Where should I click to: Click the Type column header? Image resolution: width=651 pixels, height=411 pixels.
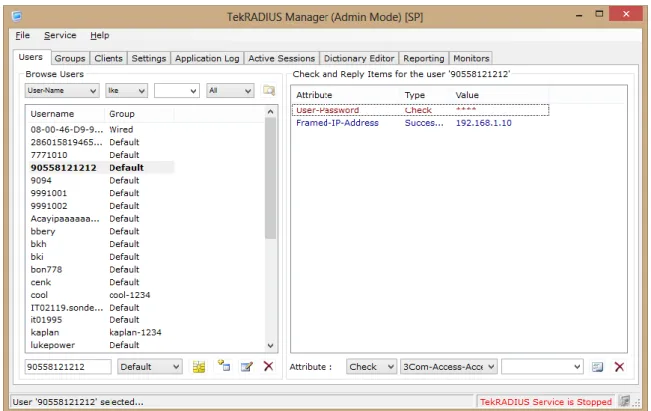point(426,95)
